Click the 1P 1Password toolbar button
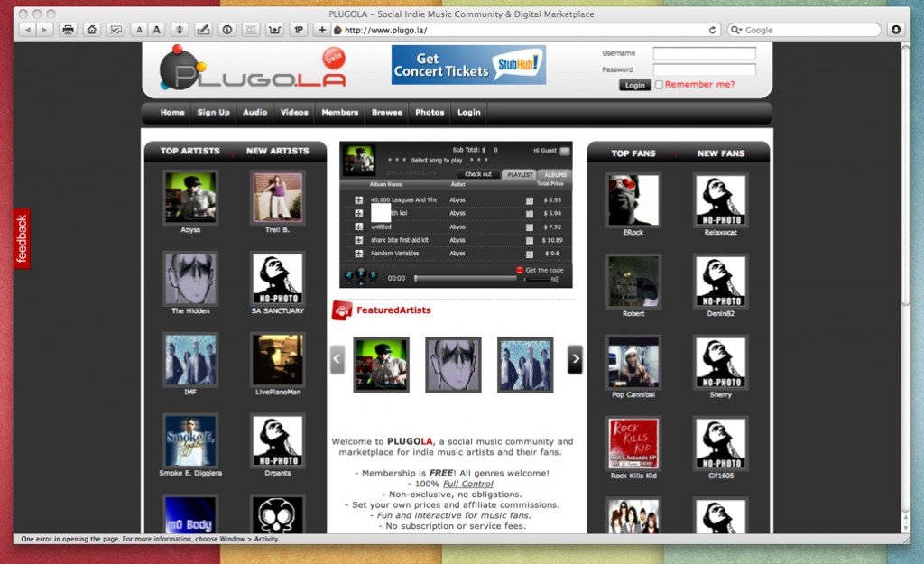The width and height of the screenshot is (924, 564). click(299, 30)
